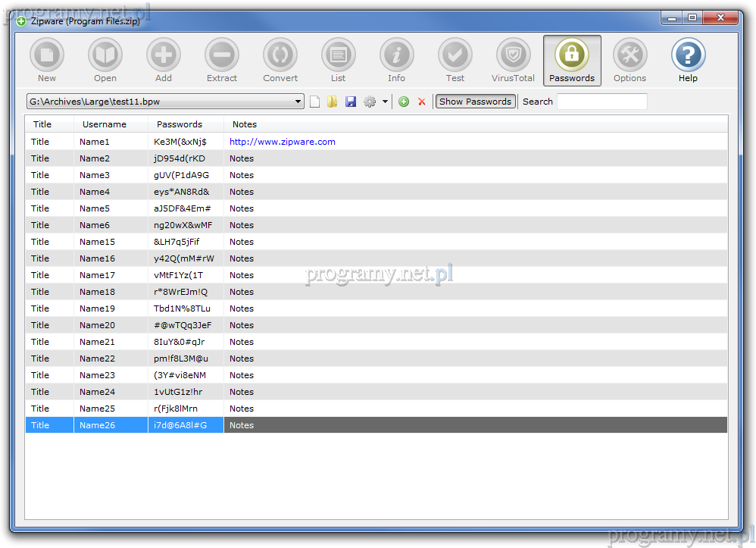Screen dimensions: 756x548
Task: Open the Info toolbar tab
Action: (397, 56)
